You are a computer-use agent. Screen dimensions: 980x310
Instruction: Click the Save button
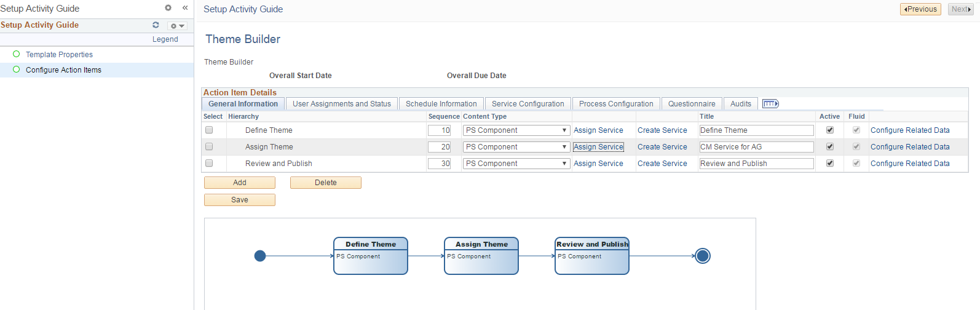240,200
